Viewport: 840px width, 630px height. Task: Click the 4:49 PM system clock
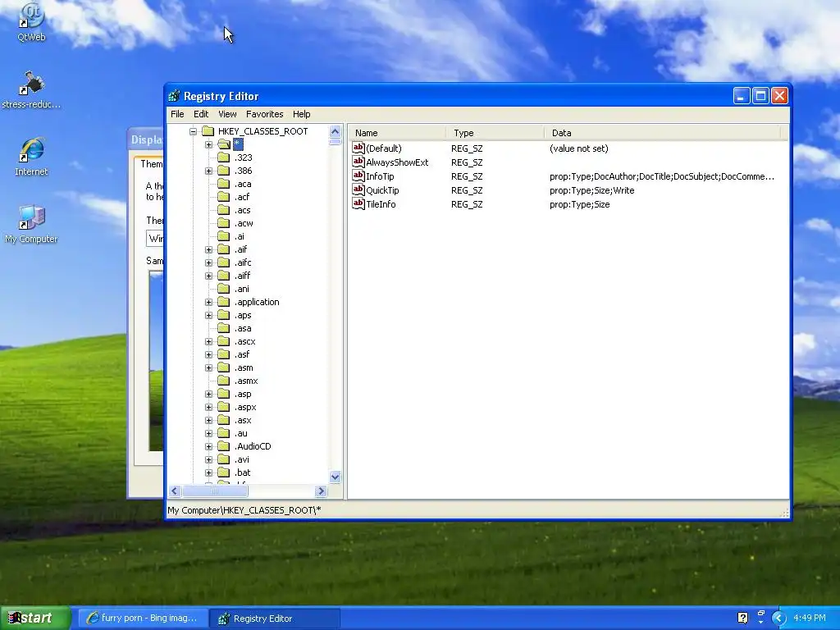810,618
